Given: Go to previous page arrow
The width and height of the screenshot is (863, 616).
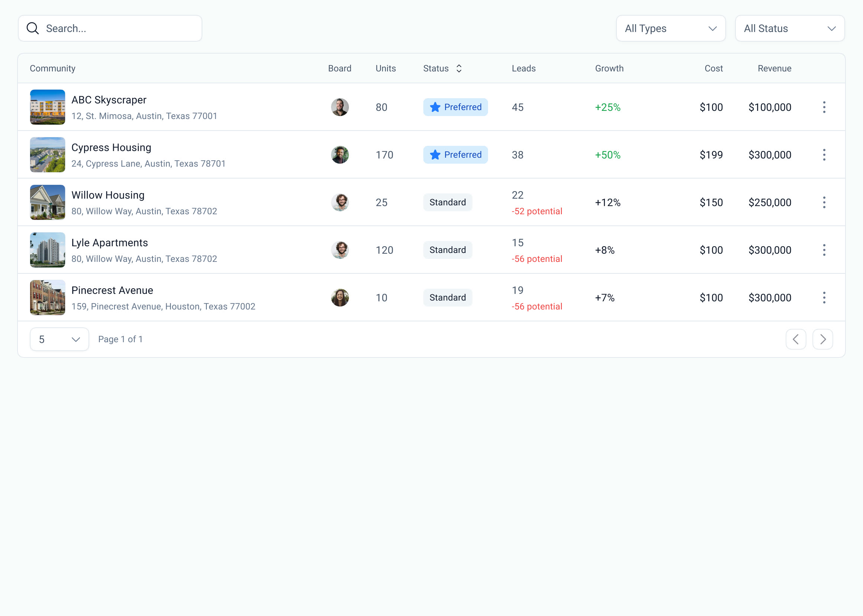Looking at the screenshot, I should click(796, 339).
